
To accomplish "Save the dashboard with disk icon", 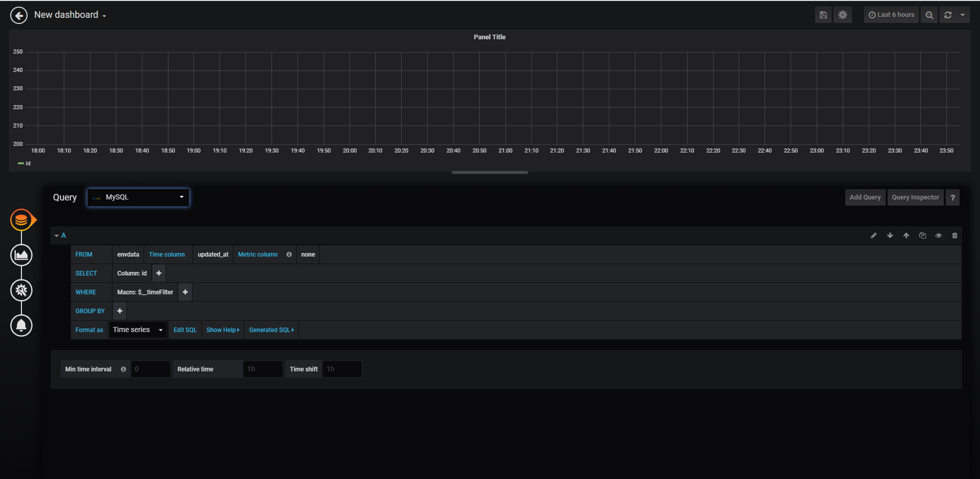I will [823, 15].
